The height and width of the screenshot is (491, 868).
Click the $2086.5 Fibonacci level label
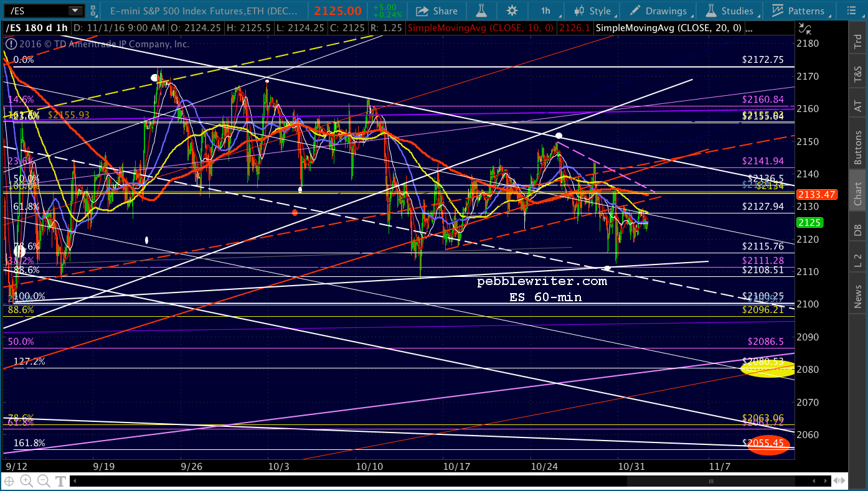click(x=765, y=342)
